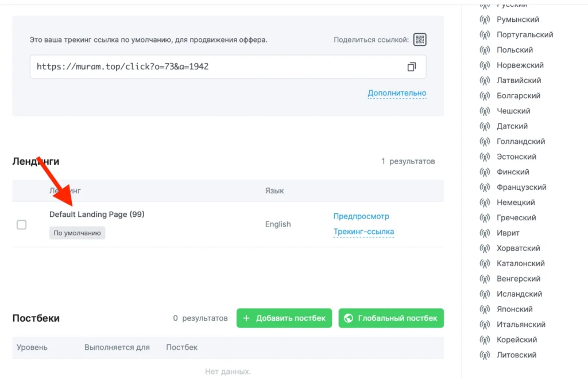
Task: Open the Трекинг-ссылка dropdown link
Action: (363, 232)
